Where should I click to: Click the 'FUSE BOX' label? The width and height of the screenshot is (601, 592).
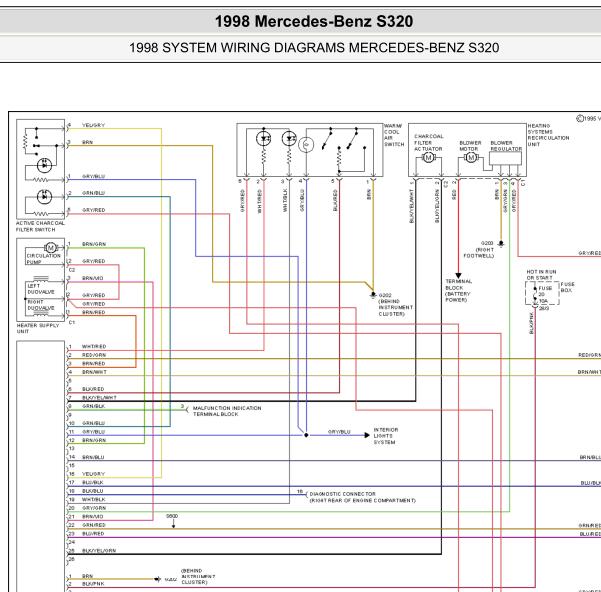pyautogui.click(x=567, y=287)
